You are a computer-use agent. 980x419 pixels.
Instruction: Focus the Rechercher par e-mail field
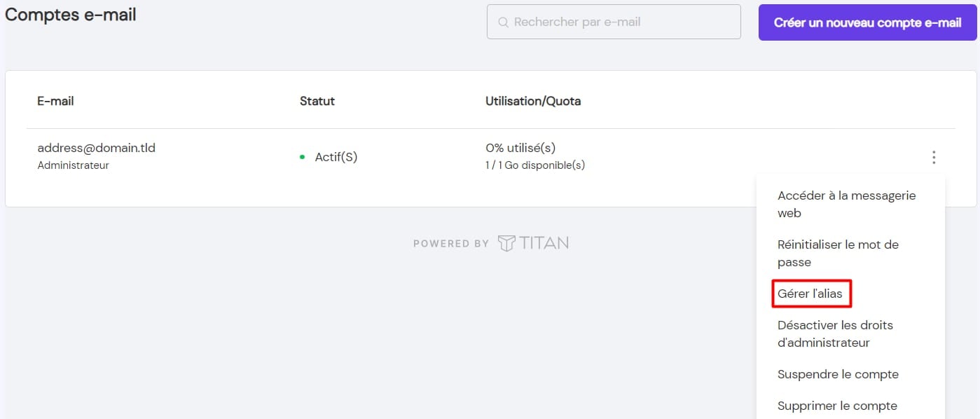tap(614, 22)
